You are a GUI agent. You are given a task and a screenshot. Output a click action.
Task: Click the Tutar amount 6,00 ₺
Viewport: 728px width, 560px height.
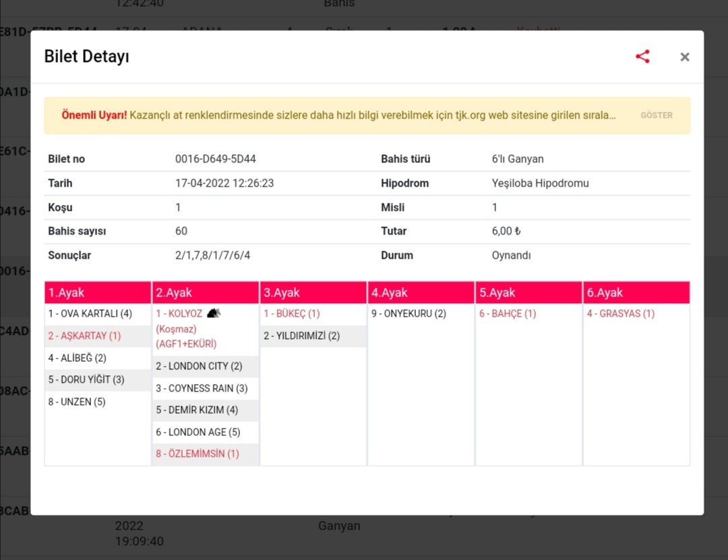pos(506,231)
